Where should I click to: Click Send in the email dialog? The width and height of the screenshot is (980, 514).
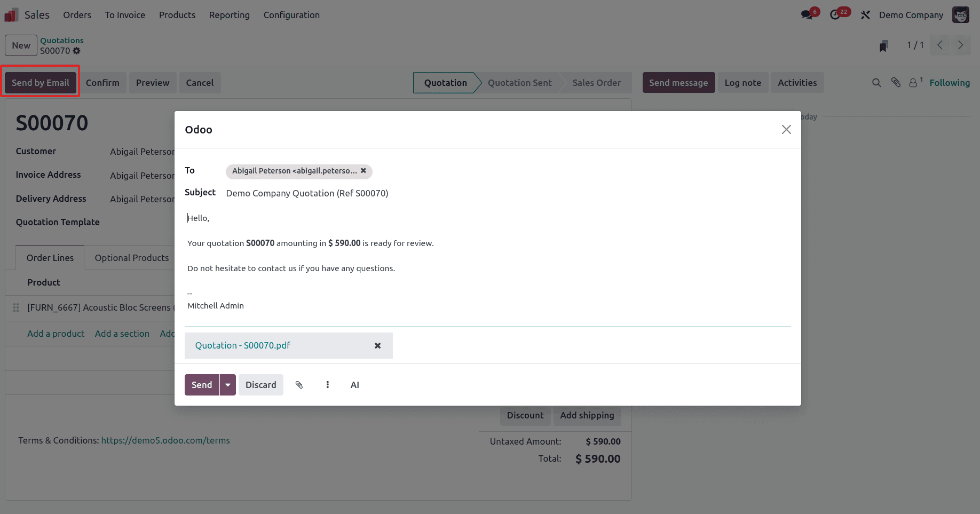(202, 385)
